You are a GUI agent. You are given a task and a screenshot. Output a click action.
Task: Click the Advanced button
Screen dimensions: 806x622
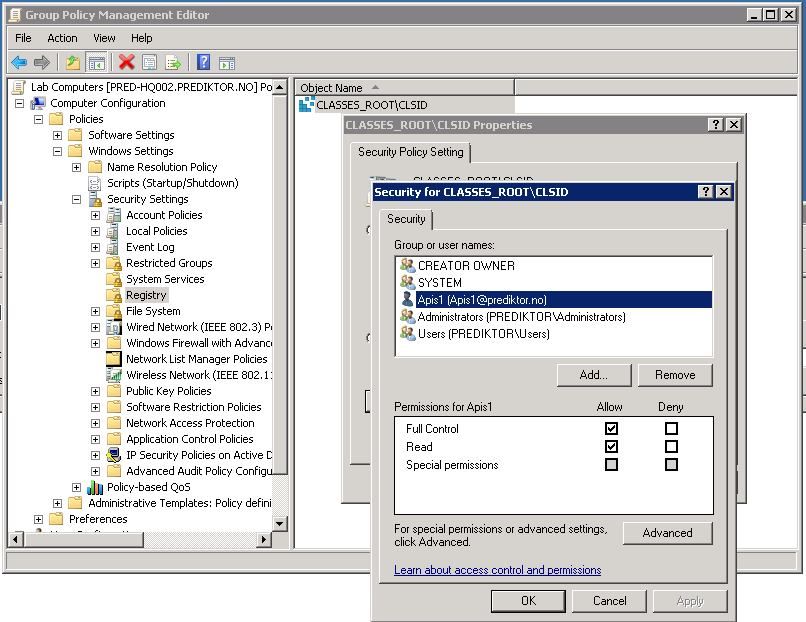[x=667, y=533]
